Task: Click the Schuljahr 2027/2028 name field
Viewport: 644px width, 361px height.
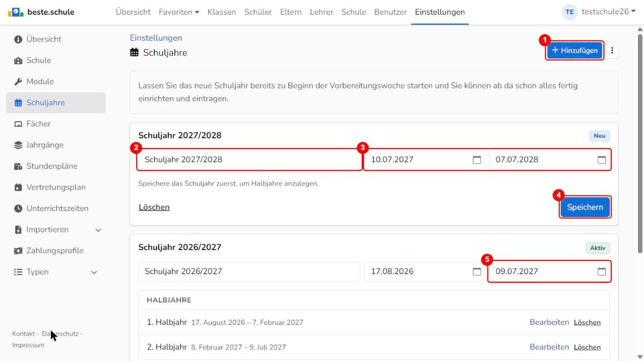Action: (x=249, y=160)
